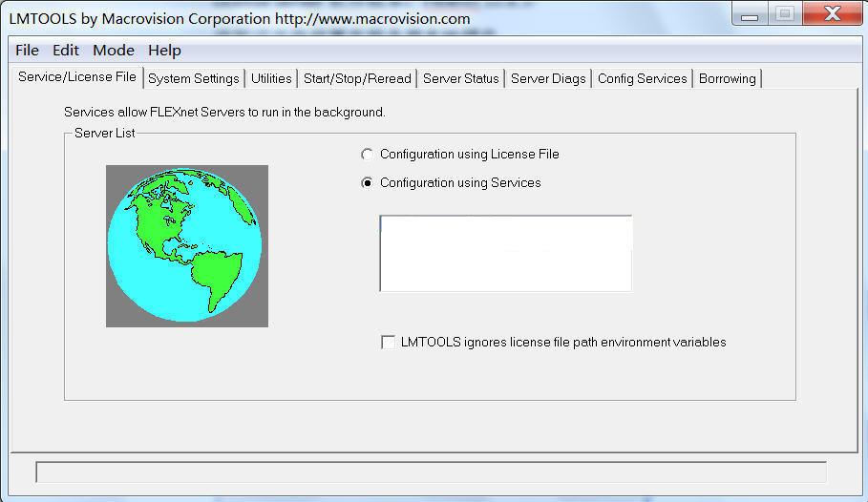Switch to Server Diags tab

pyautogui.click(x=548, y=78)
